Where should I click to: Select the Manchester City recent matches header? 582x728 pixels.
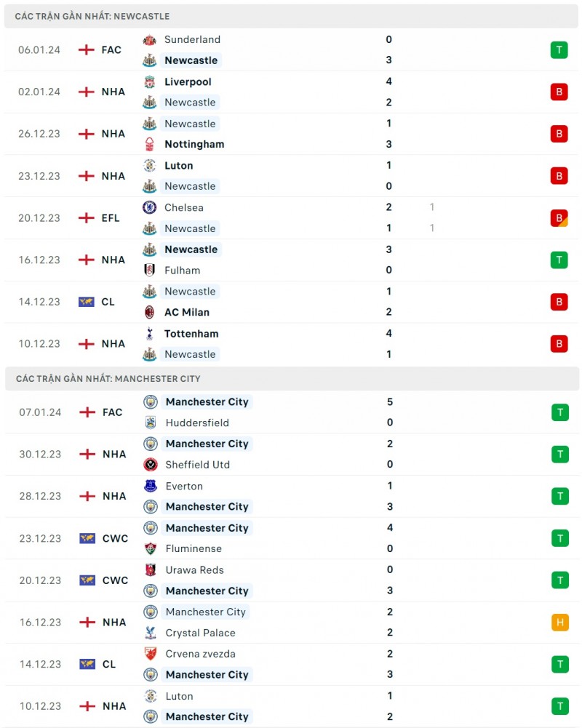coord(108,379)
